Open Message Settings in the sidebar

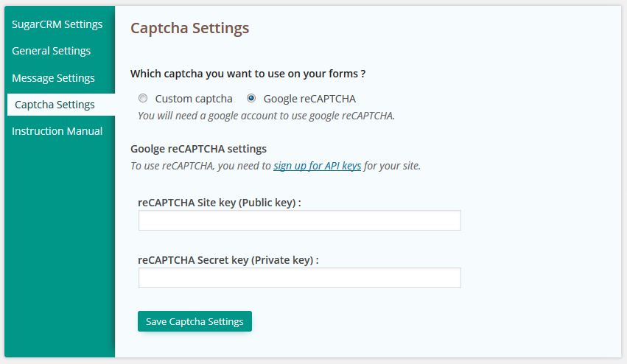point(53,78)
